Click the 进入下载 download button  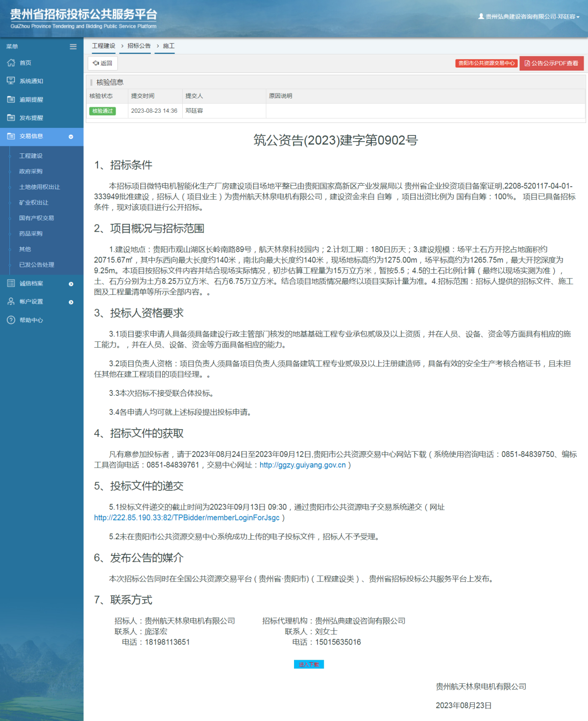(309, 665)
